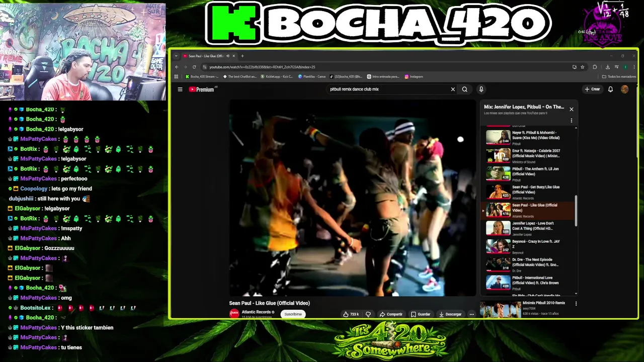Click the Descargar download button
Viewport: 644px width, 362px height.
coord(450,314)
